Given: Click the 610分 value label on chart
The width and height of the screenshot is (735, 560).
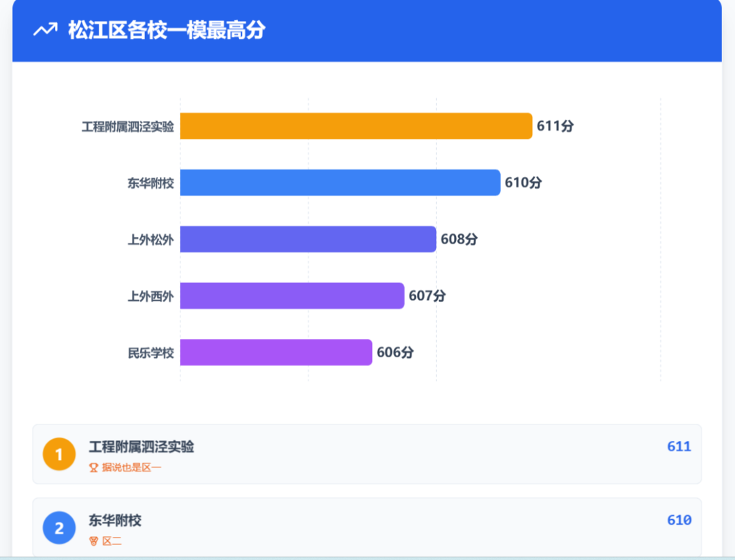Looking at the screenshot, I should click(x=523, y=182).
